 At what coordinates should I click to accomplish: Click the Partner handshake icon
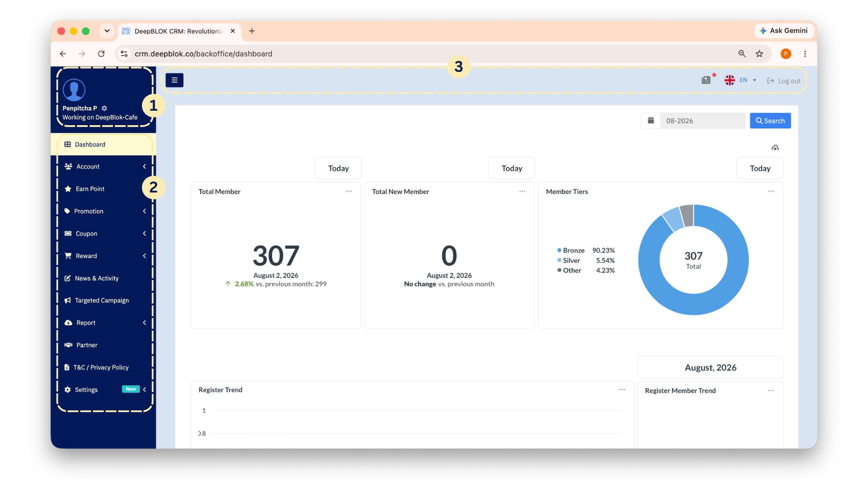68,345
